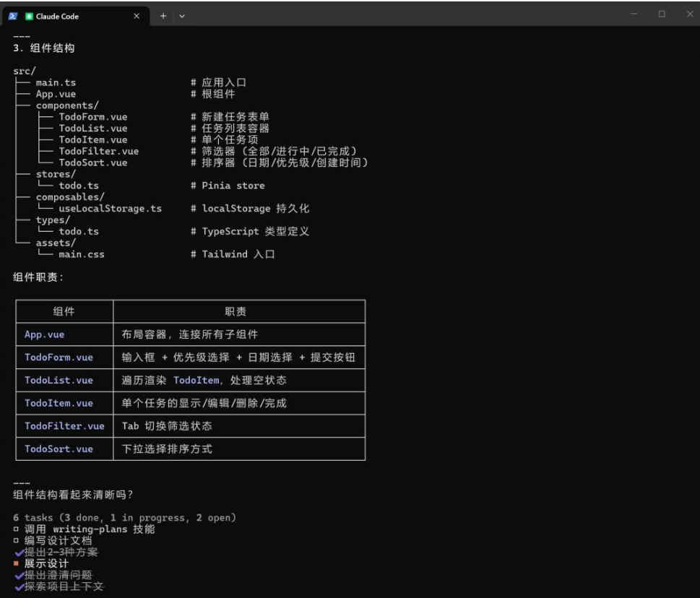Click the '# TypeScript 类型定义' comment
Image resolution: width=700 pixels, height=598 pixels.
(250, 232)
